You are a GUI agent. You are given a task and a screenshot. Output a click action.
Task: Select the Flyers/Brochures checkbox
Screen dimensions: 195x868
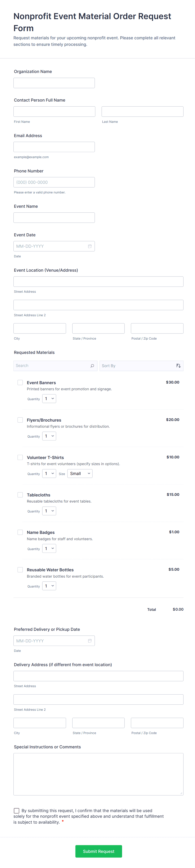(x=20, y=420)
